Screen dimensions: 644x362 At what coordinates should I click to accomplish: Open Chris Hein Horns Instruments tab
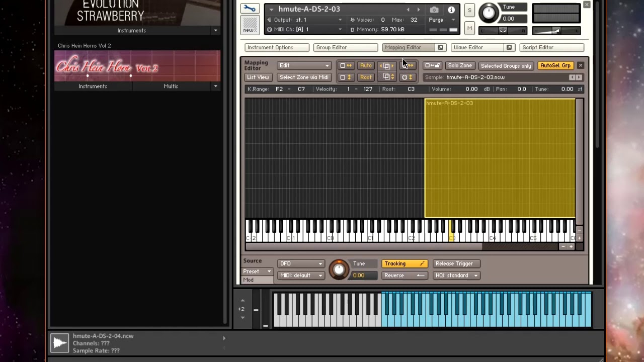pyautogui.click(x=93, y=86)
